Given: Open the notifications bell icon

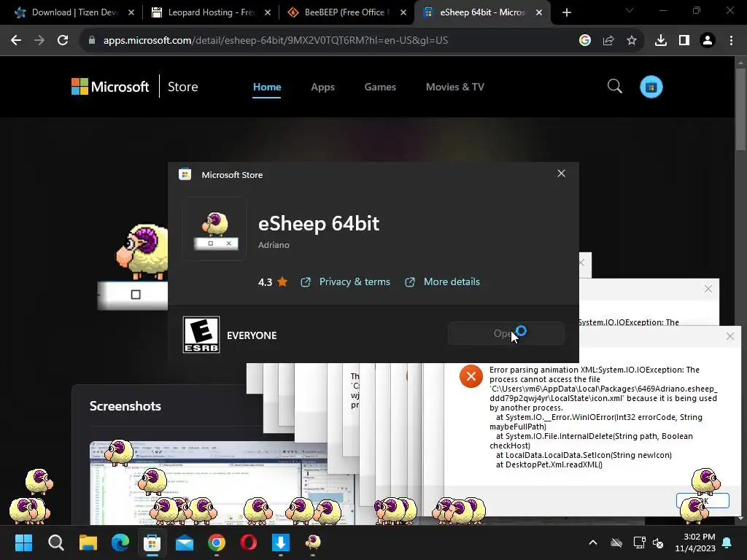Looking at the screenshot, I should pyautogui.click(x=727, y=542).
